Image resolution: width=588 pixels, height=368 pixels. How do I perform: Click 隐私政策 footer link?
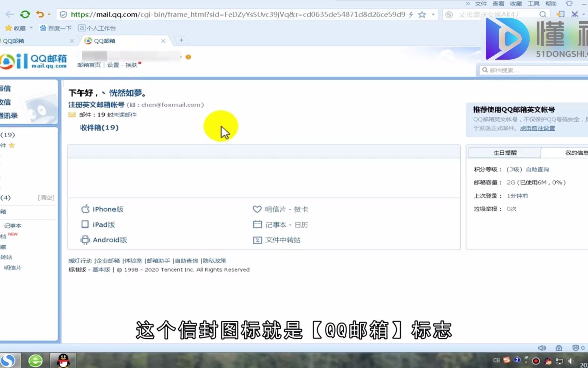pyautogui.click(x=214, y=261)
